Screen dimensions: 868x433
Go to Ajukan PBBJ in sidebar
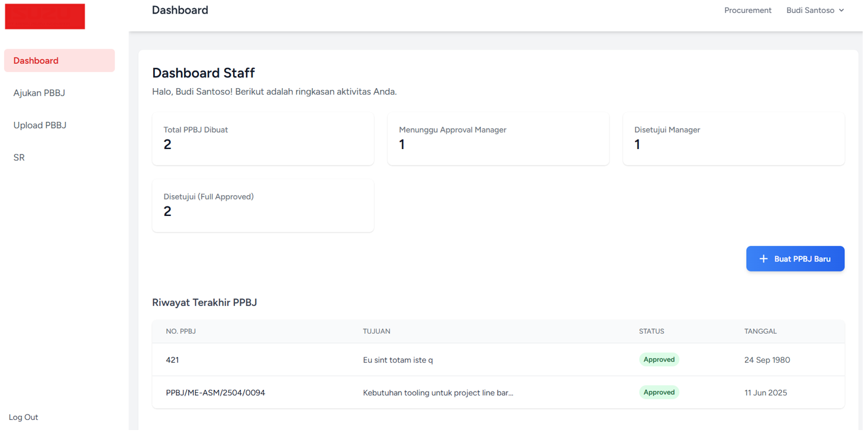click(x=39, y=93)
